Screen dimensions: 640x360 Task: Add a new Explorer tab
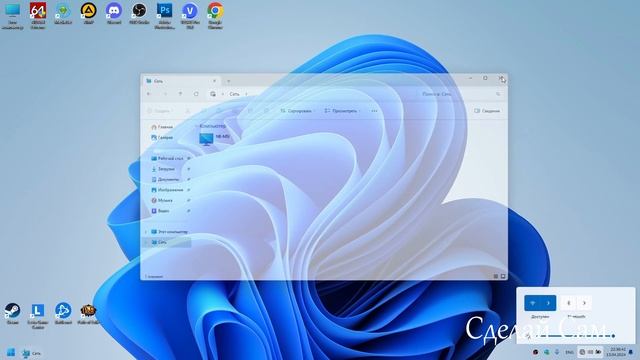(228, 81)
